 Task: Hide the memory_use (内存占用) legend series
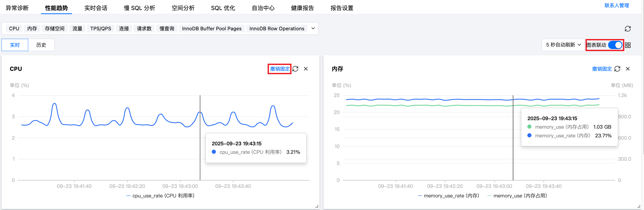(517, 196)
